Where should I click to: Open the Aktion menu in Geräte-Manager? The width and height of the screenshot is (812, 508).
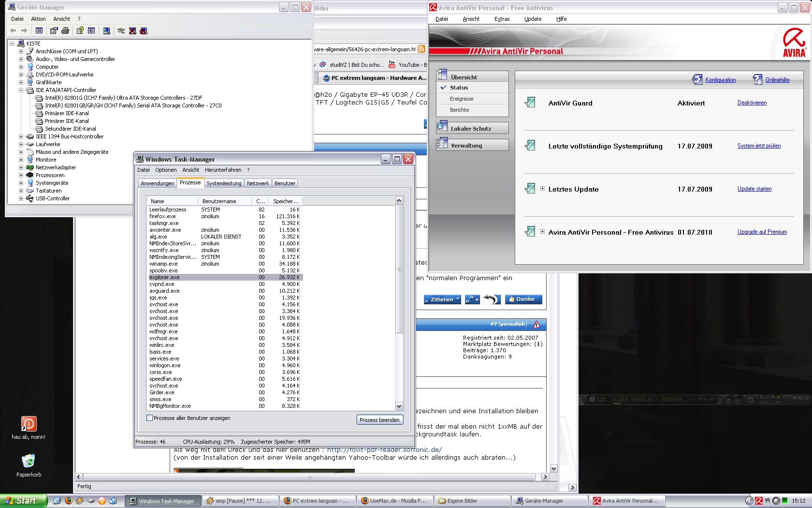(38, 19)
